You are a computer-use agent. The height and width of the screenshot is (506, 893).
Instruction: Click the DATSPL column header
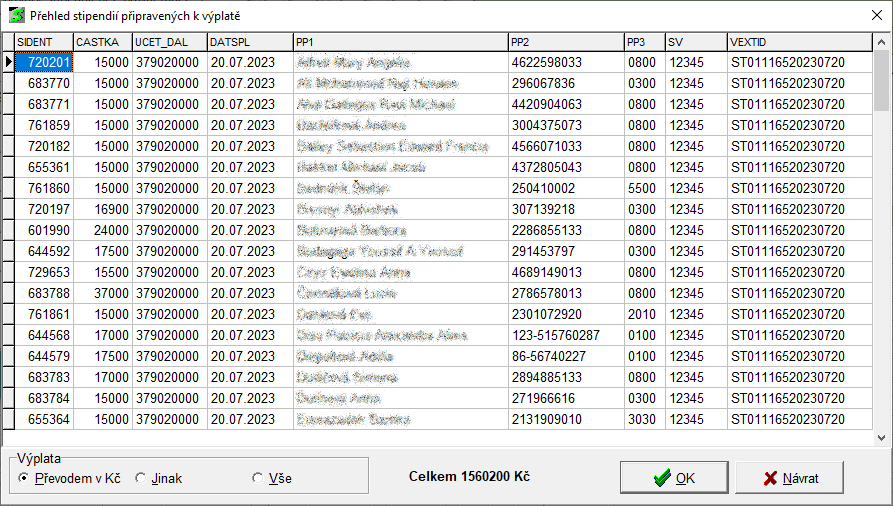[249, 42]
